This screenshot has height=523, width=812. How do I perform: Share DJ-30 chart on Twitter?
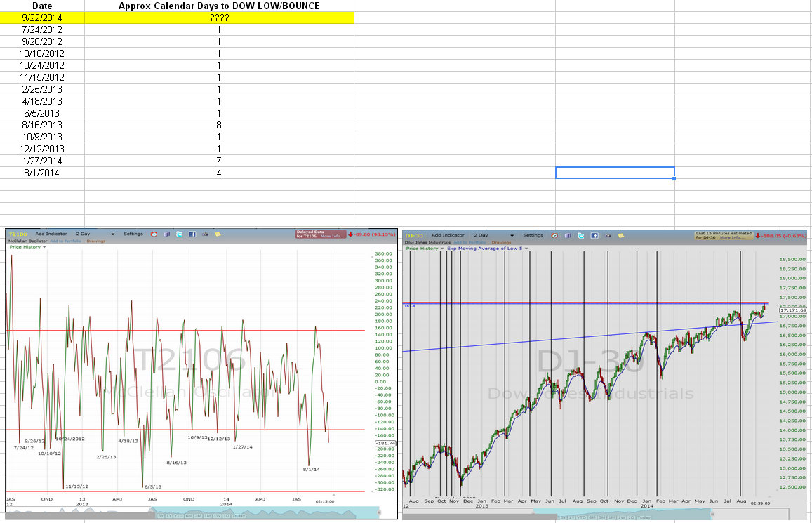pos(580,236)
